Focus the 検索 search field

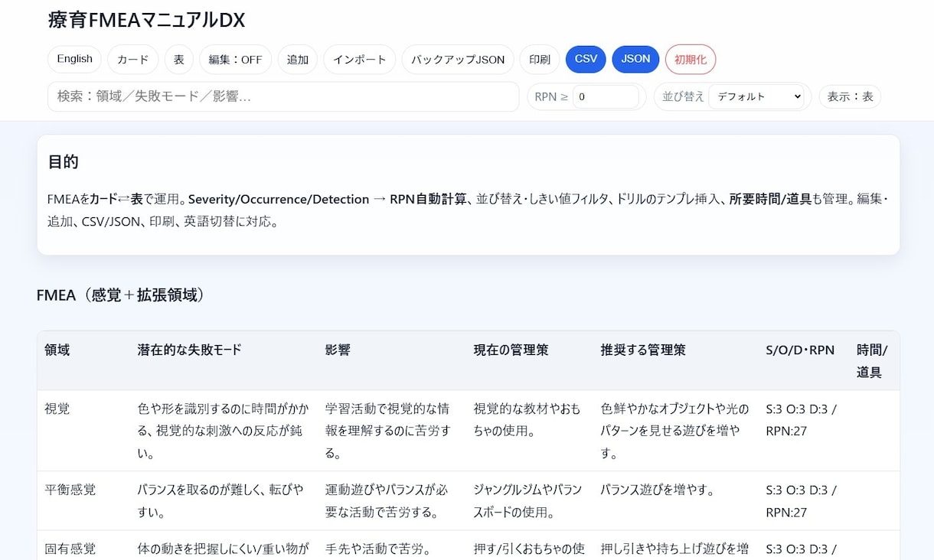click(x=283, y=96)
